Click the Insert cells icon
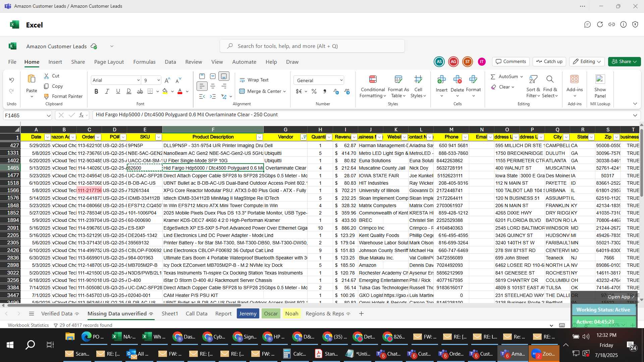 click(441, 79)
